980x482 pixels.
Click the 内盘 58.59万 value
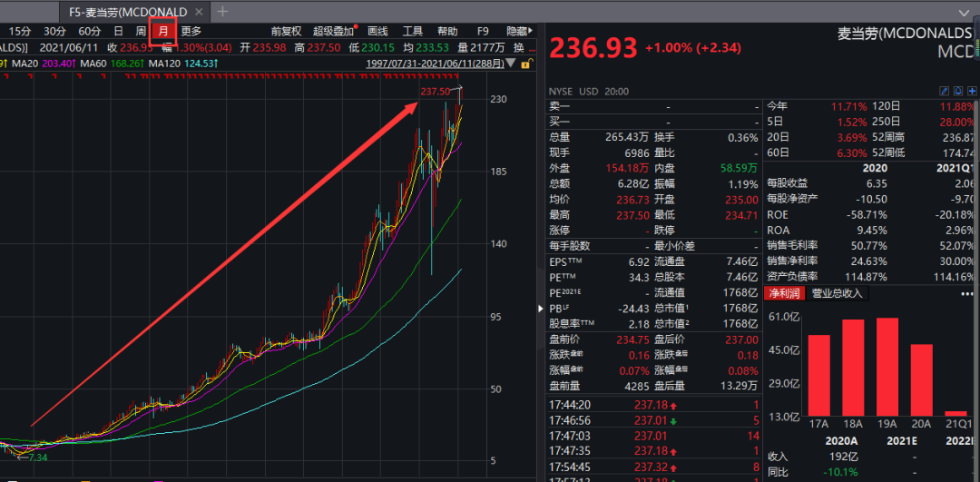click(738, 168)
